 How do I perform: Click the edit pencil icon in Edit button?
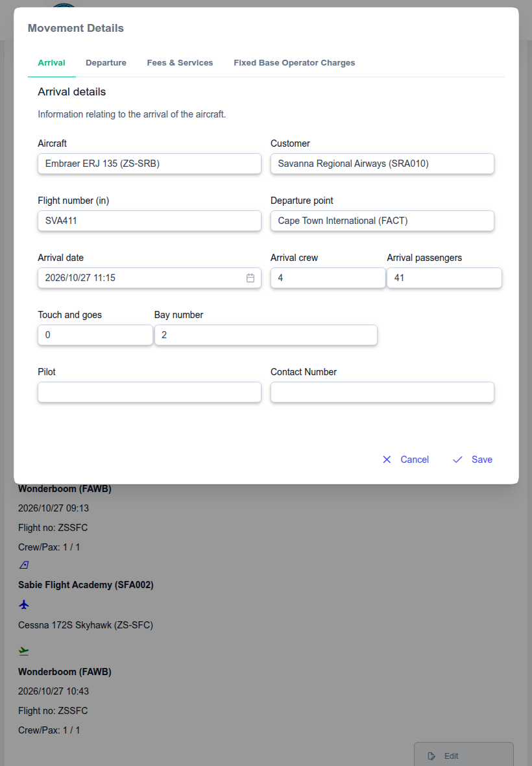pyautogui.click(x=431, y=756)
